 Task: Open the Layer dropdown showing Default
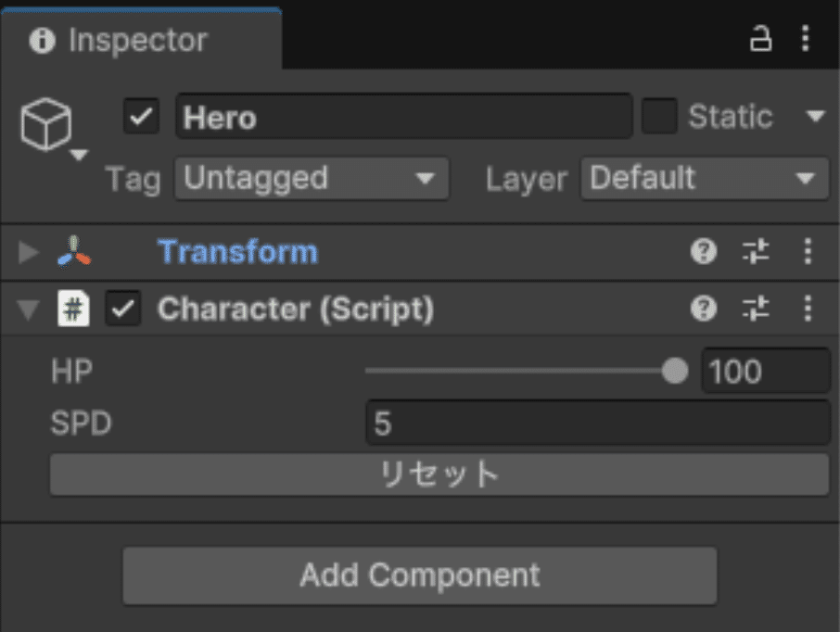coord(705,178)
